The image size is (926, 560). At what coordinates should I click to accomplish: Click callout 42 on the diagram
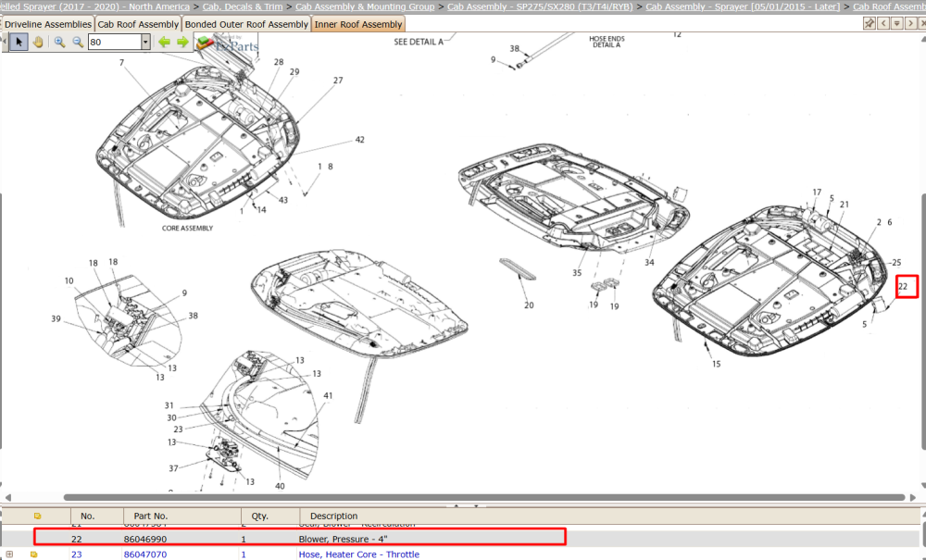click(359, 140)
